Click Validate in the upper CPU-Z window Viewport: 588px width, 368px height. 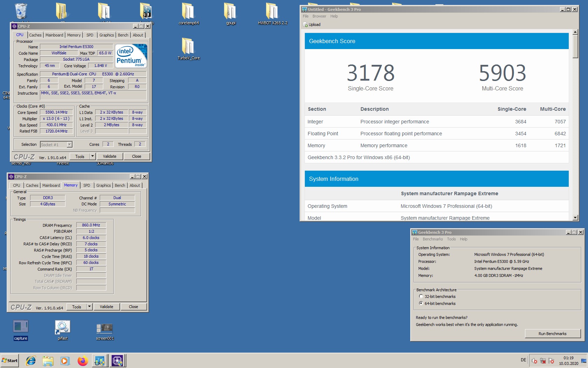(110, 156)
